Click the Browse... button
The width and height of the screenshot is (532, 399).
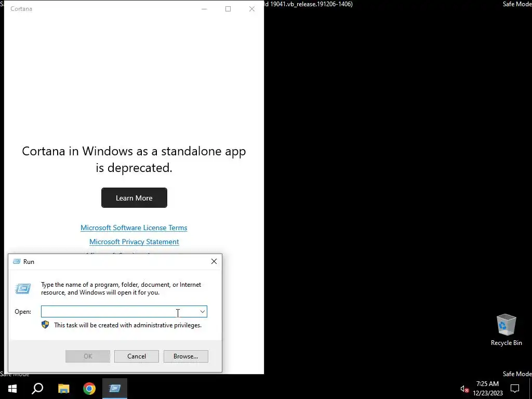pos(185,356)
